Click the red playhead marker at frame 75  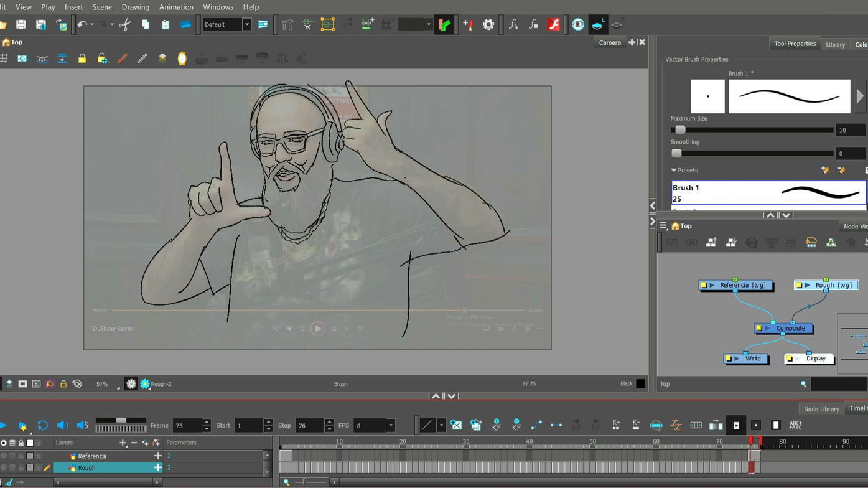(750, 441)
